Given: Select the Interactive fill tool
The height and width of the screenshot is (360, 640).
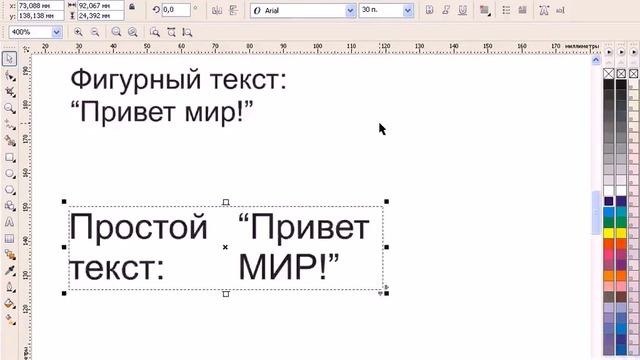Looking at the screenshot, I should coord(10,320).
